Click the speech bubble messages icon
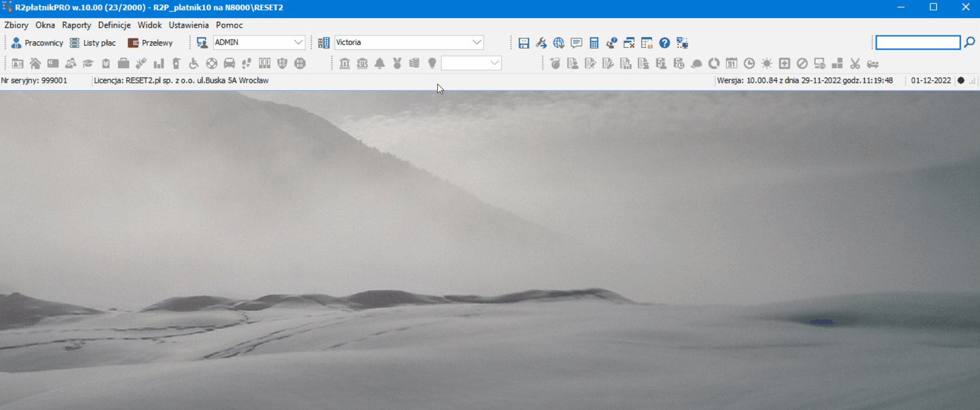The image size is (980, 410). (576, 43)
